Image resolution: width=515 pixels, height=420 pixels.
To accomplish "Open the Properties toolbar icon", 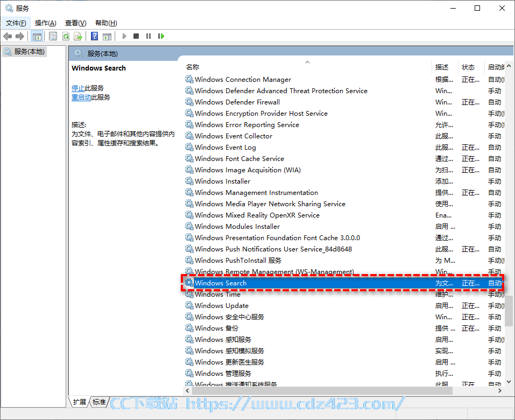I will [x=53, y=36].
